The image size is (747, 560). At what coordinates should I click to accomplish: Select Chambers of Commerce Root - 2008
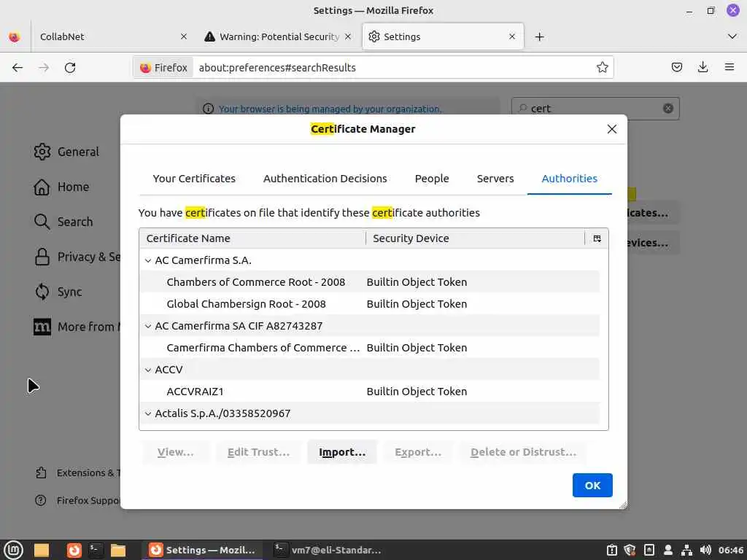369,282
